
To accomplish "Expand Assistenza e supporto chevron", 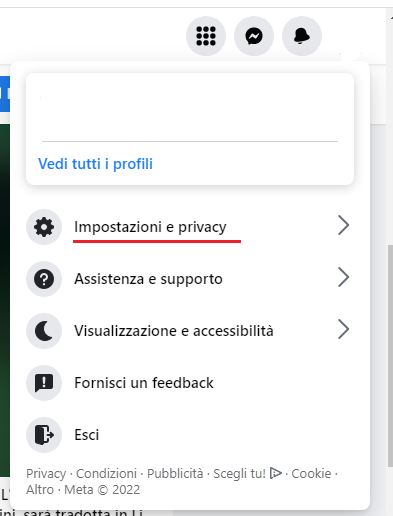I will tap(343, 277).
